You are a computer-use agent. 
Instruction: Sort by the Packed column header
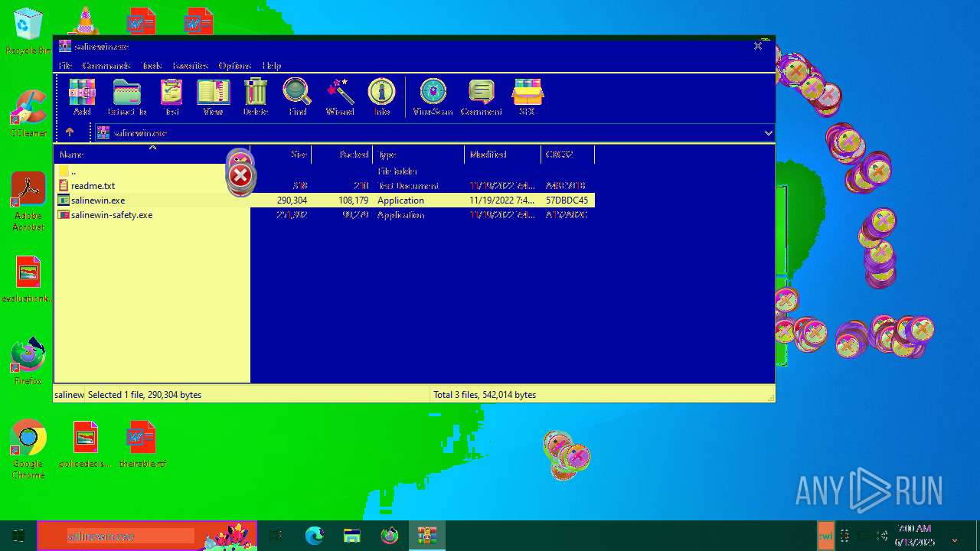tap(342, 154)
